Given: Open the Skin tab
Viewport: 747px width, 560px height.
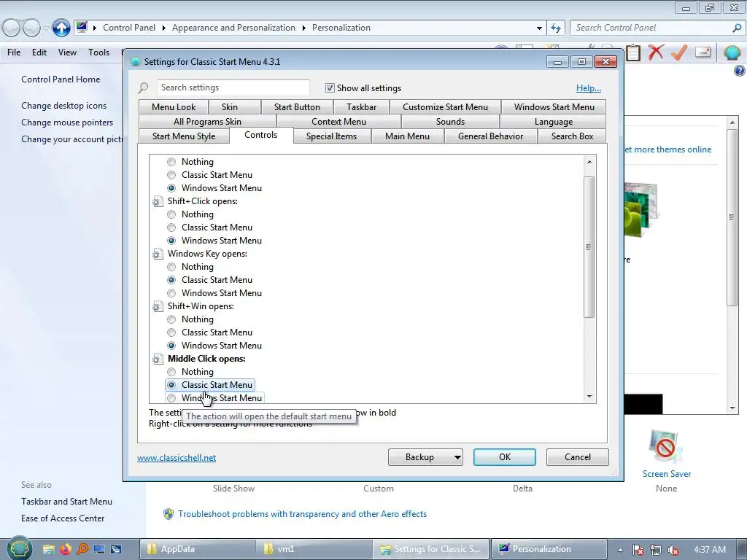Looking at the screenshot, I should click(x=230, y=107).
